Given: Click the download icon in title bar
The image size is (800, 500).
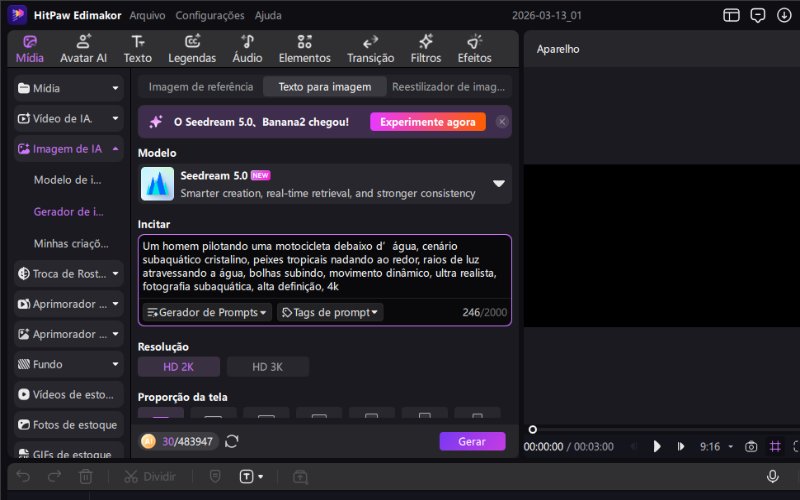Looking at the screenshot, I should [784, 15].
